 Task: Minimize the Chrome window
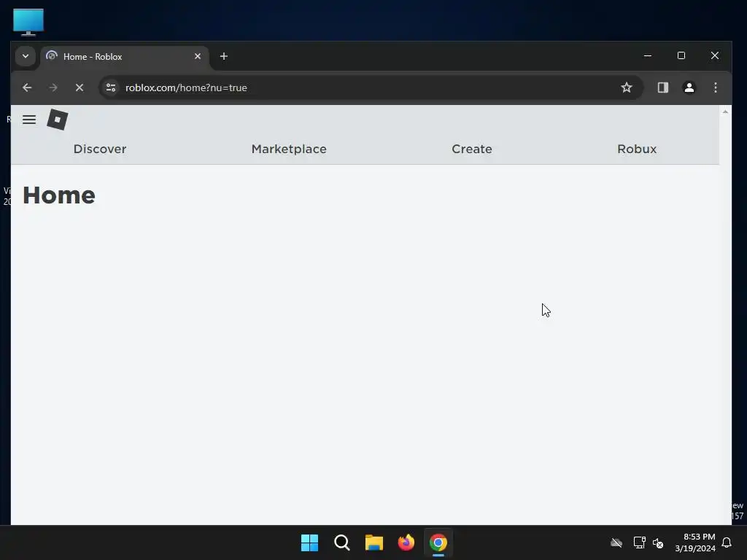648,55
